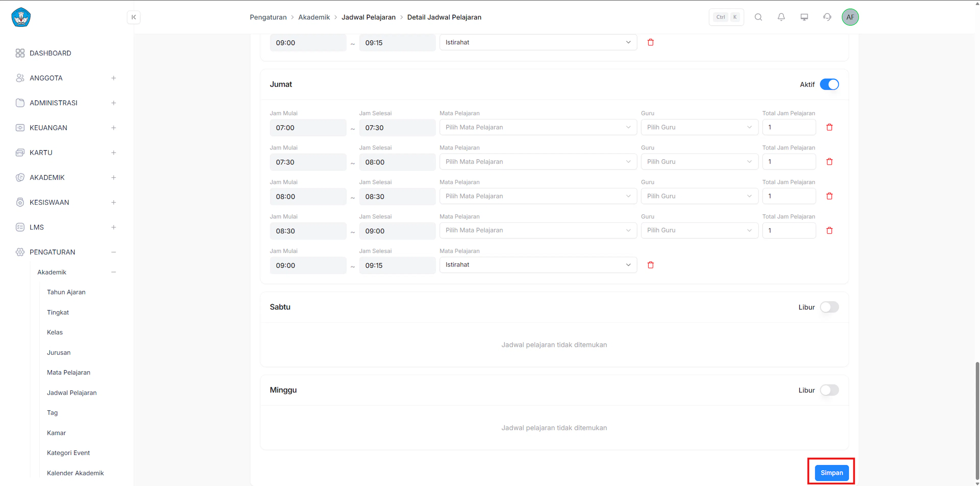Open Pilih Guru dropdown for 07:00 row
Viewport: 980px width, 486px height.
point(699,127)
